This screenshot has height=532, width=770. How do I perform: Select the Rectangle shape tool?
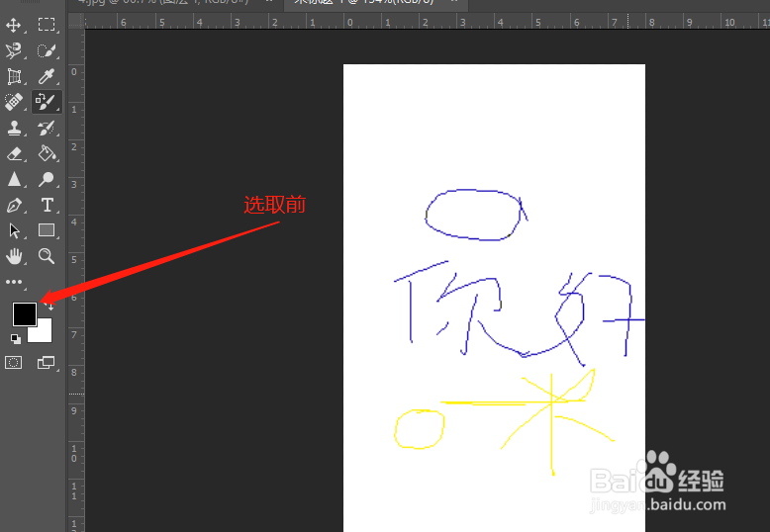point(47,230)
